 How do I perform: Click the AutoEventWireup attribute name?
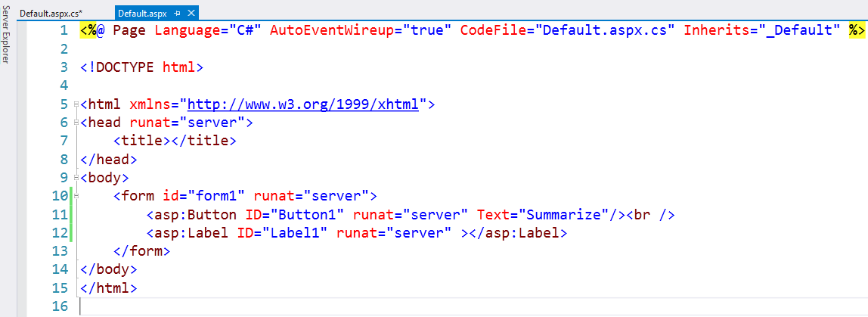click(331, 30)
